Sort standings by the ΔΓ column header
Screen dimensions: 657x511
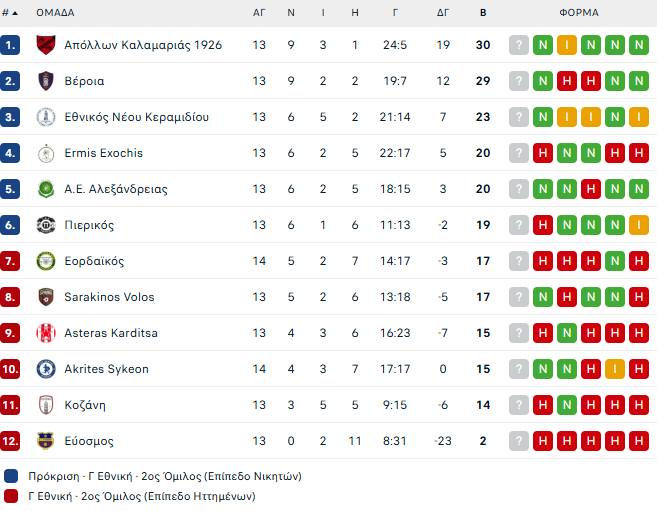(443, 13)
